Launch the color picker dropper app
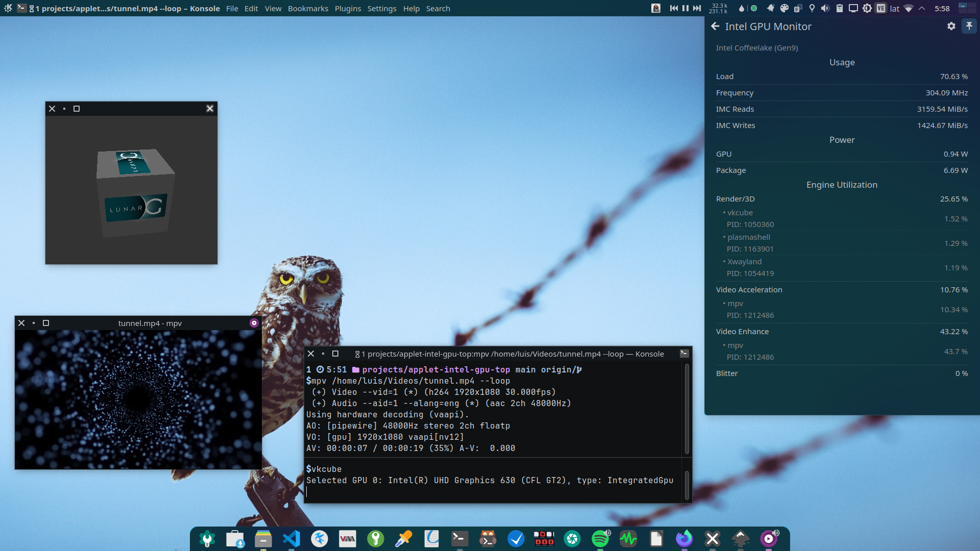Image resolution: width=980 pixels, height=551 pixels. point(404,539)
